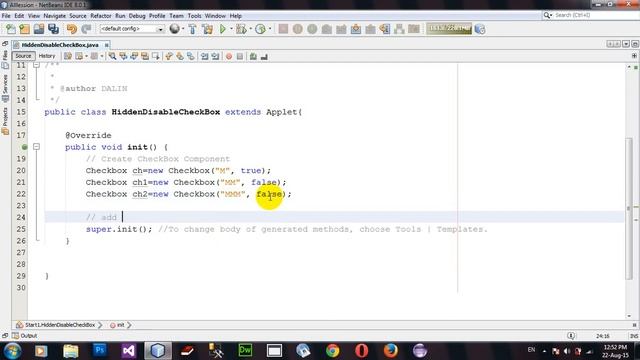Click the Stop Macro Recording icon
Screen dimensions: 640x360
point(240,56)
